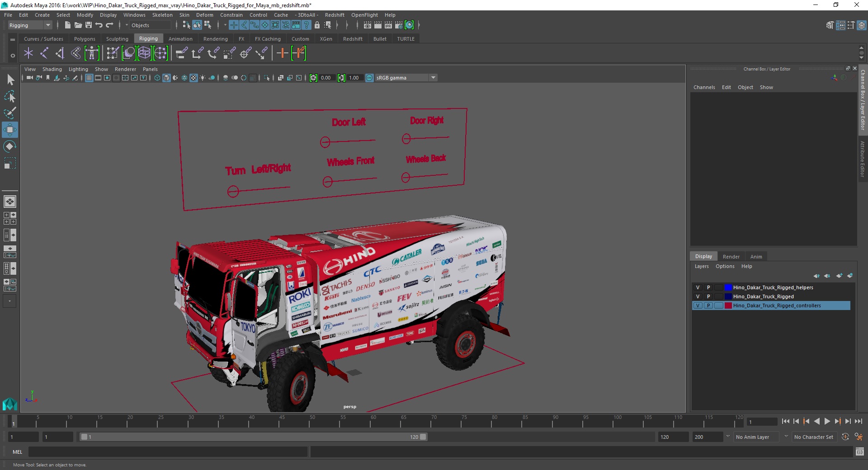This screenshot has width=868, height=470.
Task: Click move layer down icon
Action: 827,276
